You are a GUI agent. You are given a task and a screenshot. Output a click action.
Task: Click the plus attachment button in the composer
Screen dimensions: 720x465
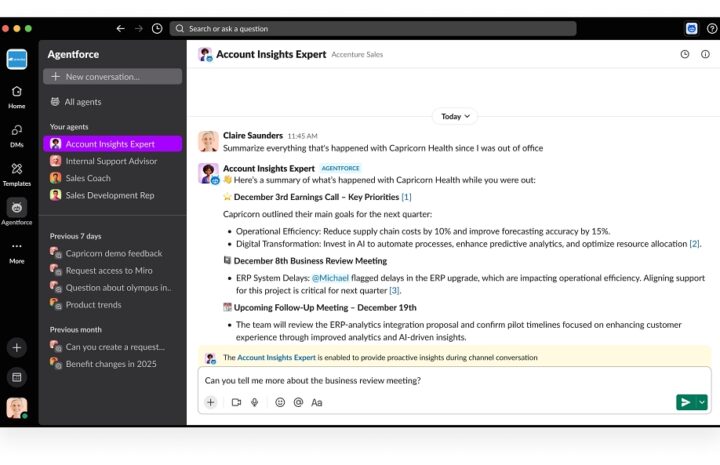click(x=210, y=402)
